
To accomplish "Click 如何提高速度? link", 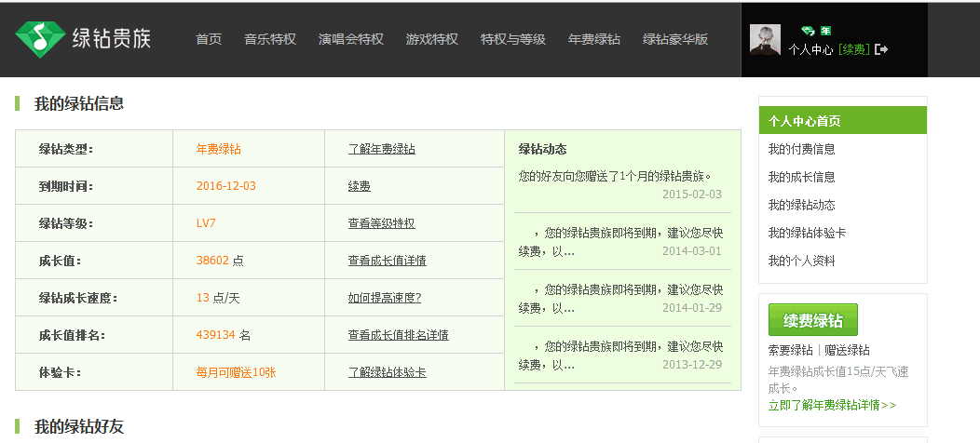I will click(x=385, y=298).
